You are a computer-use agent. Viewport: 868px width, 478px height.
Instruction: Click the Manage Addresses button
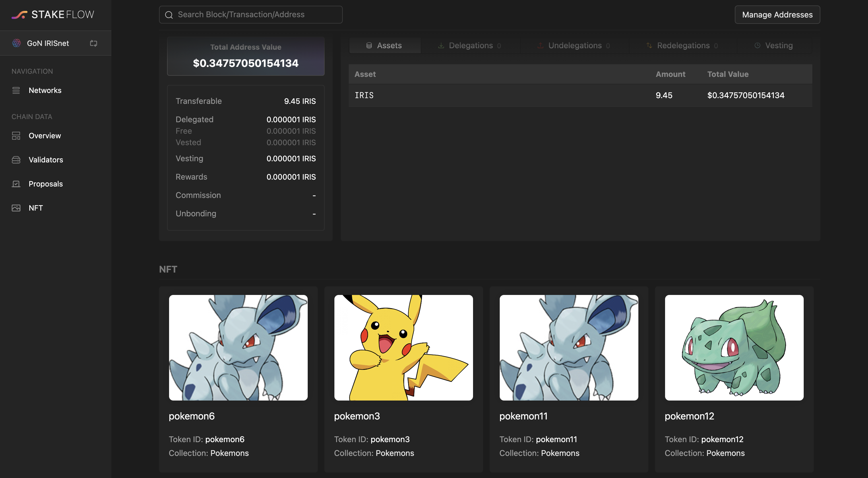777,14
